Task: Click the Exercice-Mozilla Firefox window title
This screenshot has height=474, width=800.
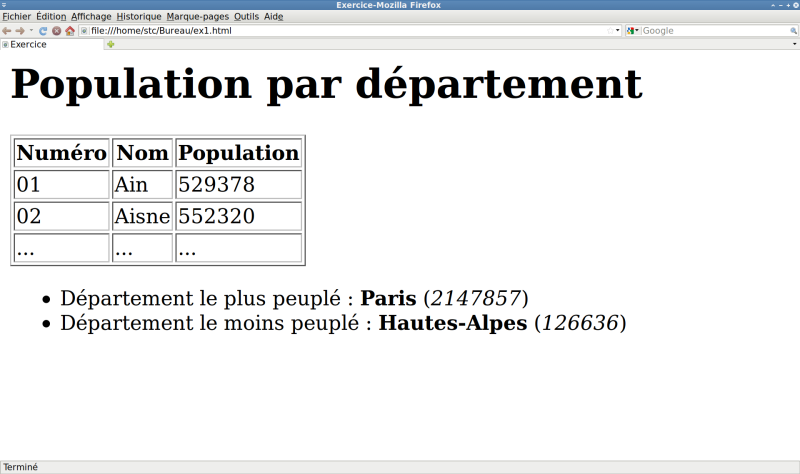Action: (x=388, y=5)
